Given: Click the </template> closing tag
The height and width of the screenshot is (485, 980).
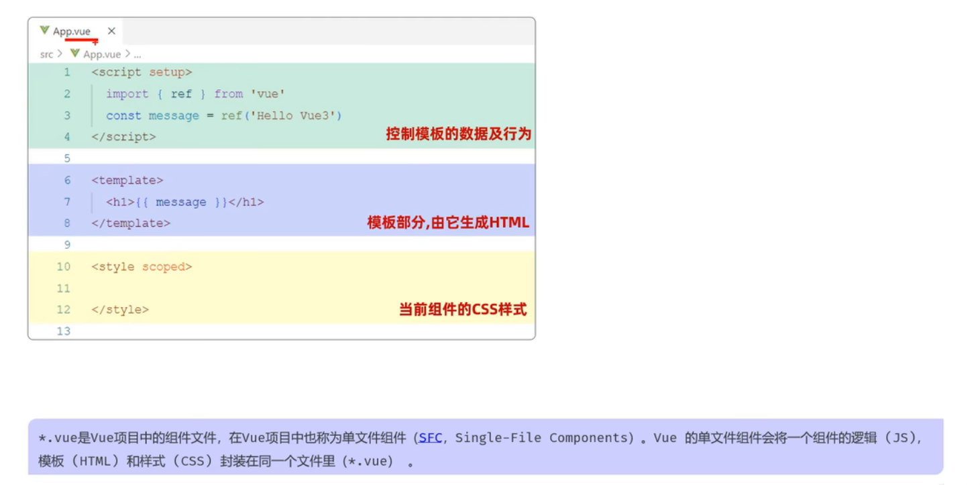Looking at the screenshot, I should click(x=131, y=223).
